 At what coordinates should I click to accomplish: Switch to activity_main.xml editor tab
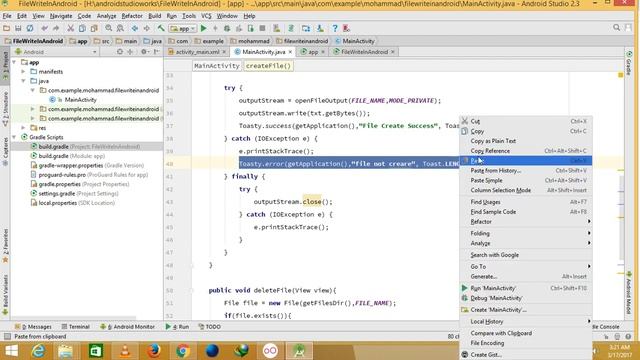point(197,52)
